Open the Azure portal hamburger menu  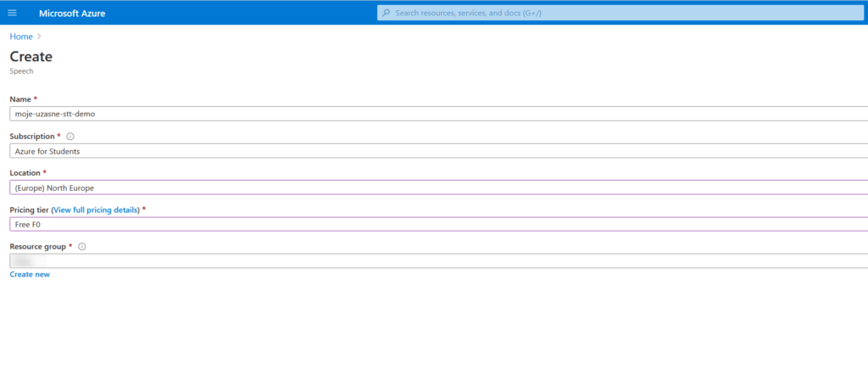(12, 13)
